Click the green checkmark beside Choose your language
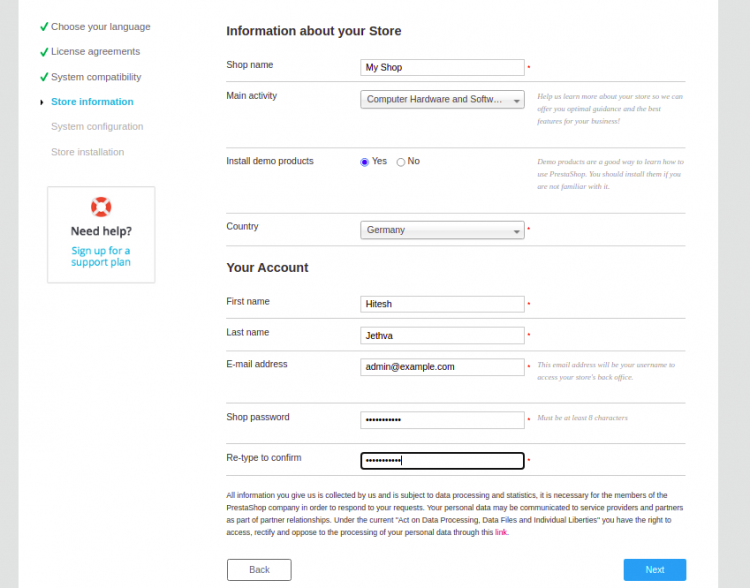Image resolution: width=750 pixels, height=588 pixels. (x=44, y=27)
